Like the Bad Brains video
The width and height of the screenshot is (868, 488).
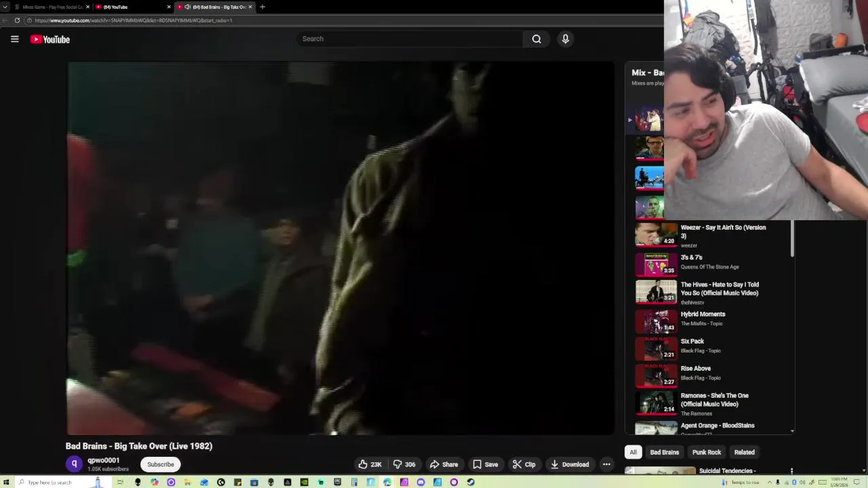[x=370, y=464]
